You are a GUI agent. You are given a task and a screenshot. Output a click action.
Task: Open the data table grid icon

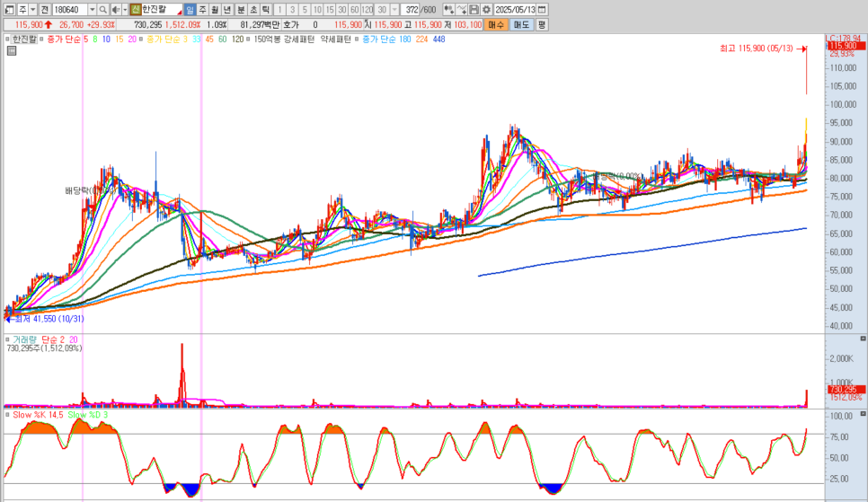(12, 51)
